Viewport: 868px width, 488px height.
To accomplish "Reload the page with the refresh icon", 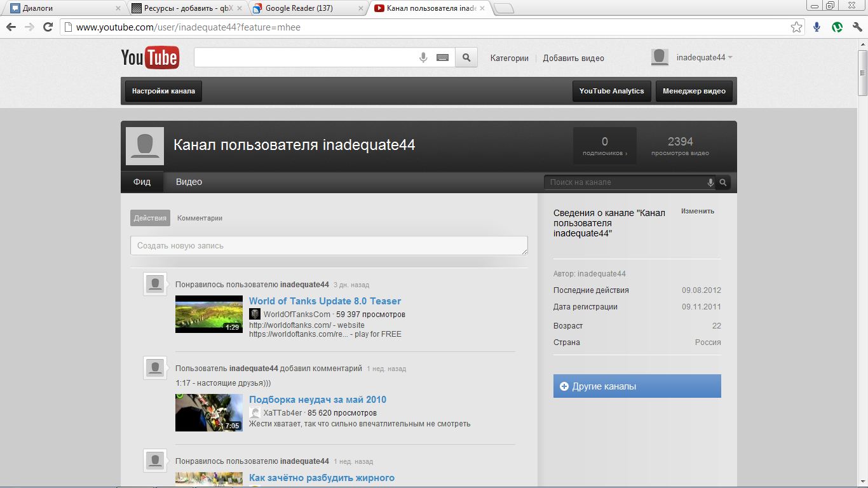I will (x=48, y=27).
